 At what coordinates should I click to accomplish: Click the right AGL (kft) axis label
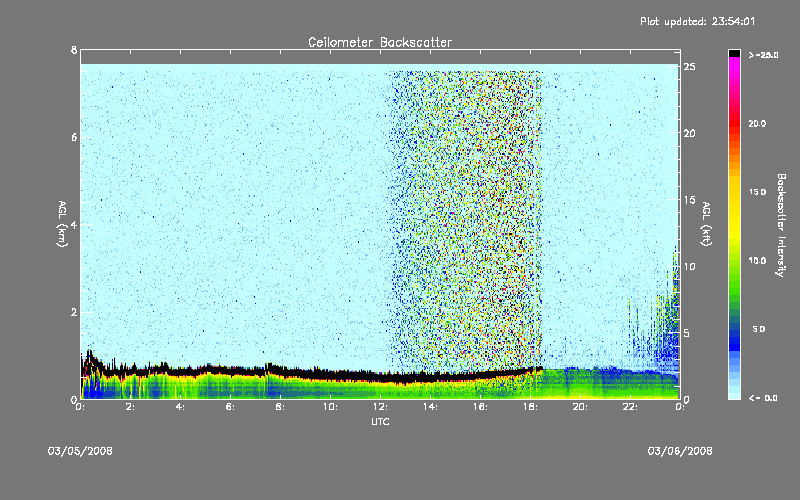pos(706,224)
